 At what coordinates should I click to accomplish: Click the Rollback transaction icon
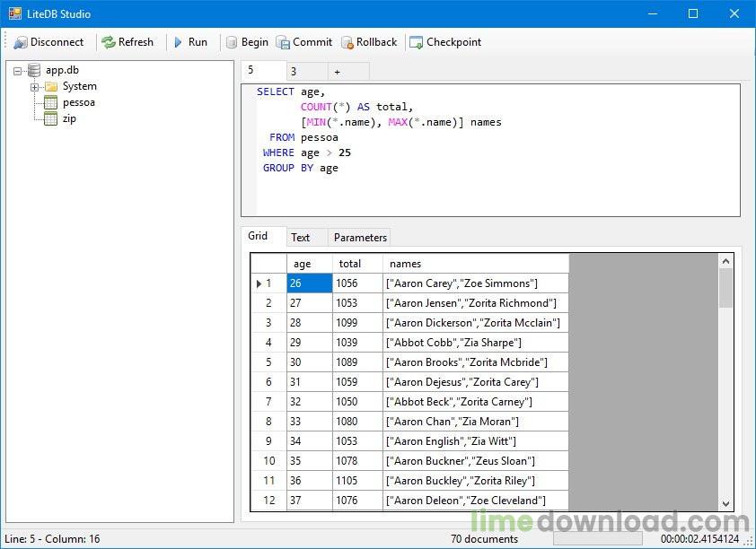347,42
